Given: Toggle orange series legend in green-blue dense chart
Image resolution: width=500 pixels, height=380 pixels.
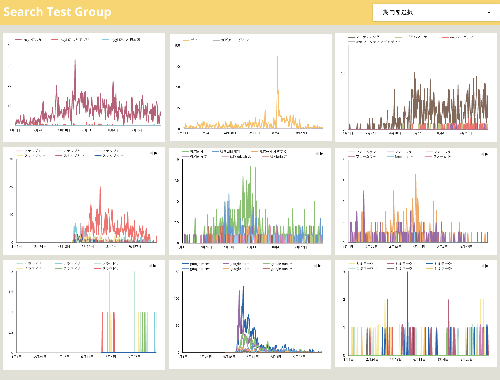Looking at the screenshot, I should 268,151.
